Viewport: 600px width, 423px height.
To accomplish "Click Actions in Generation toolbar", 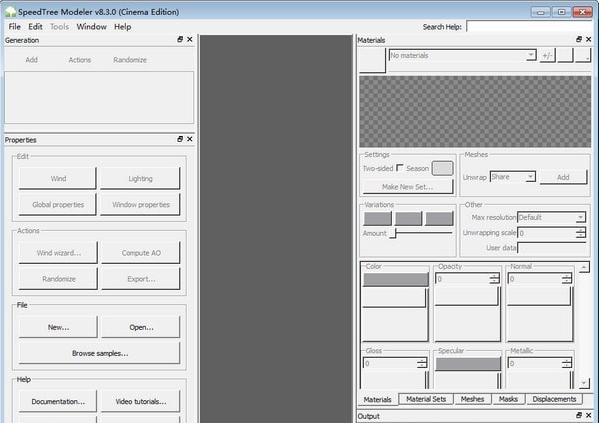I will point(80,60).
